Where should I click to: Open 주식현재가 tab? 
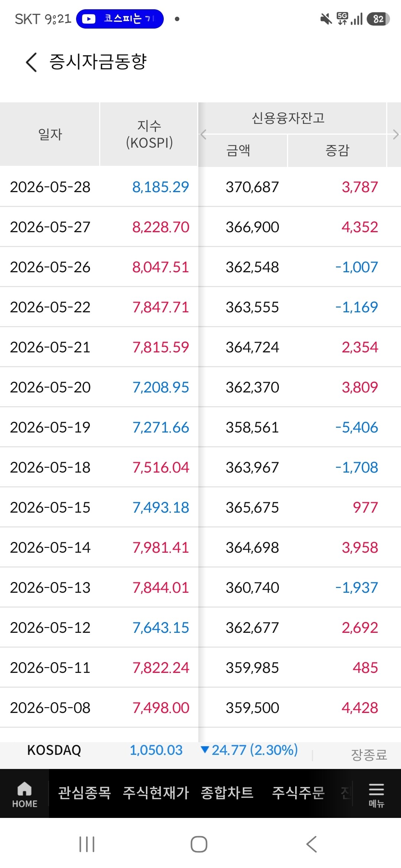156,793
